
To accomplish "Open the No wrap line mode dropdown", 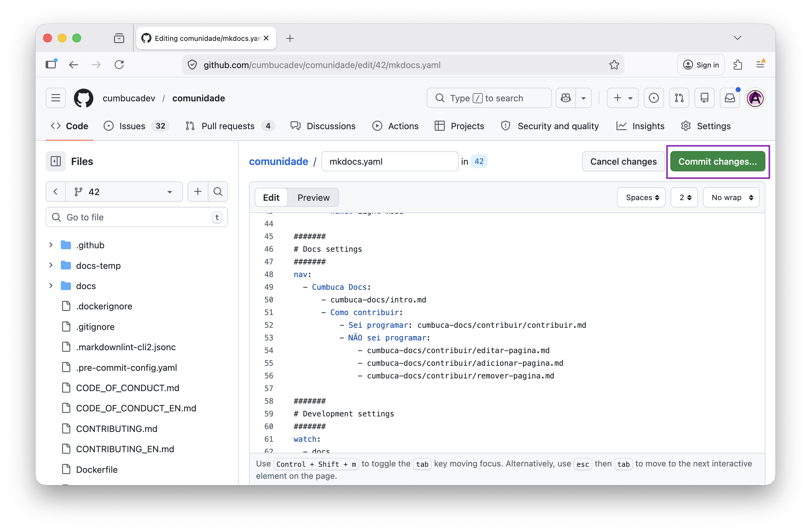I will click(731, 198).
